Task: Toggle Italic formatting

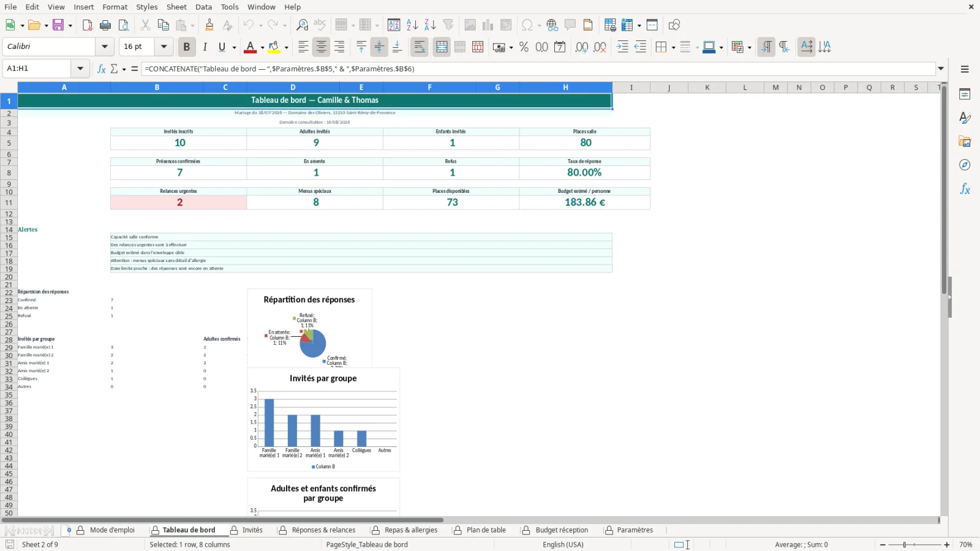Action: pyautogui.click(x=205, y=47)
